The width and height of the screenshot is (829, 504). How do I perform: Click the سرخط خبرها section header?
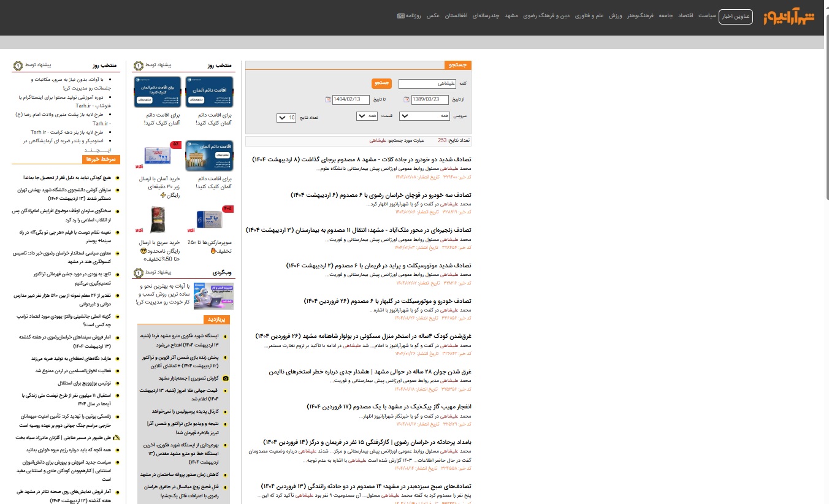coord(101,159)
